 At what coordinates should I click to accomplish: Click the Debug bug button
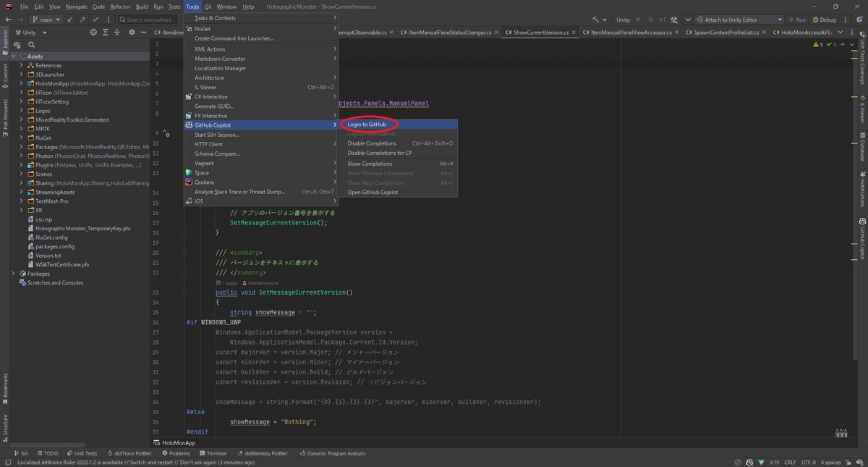coord(824,20)
